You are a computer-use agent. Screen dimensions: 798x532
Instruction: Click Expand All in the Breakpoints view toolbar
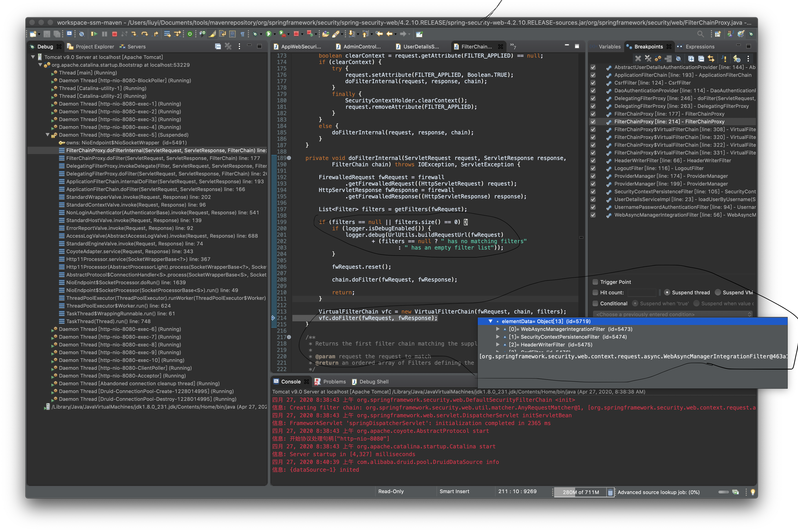(691, 58)
